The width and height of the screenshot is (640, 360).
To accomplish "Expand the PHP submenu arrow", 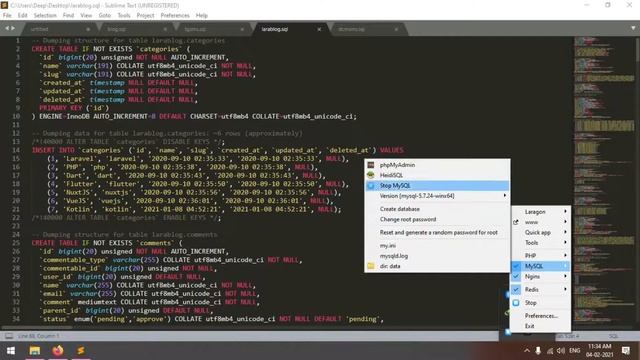I will (x=565, y=255).
